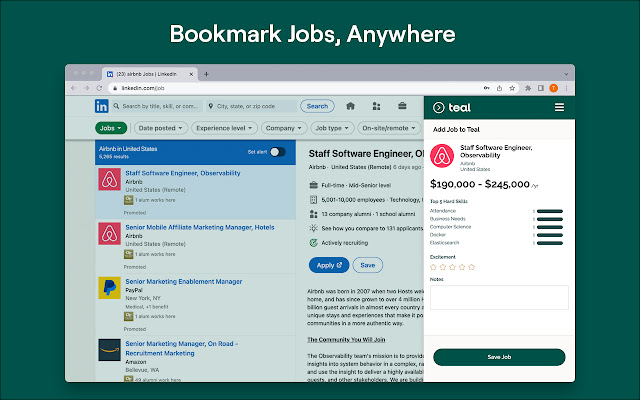640x400 pixels.
Task: Click Airbnb logo of Staff Software Engineer listing
Action: point(109,179)
